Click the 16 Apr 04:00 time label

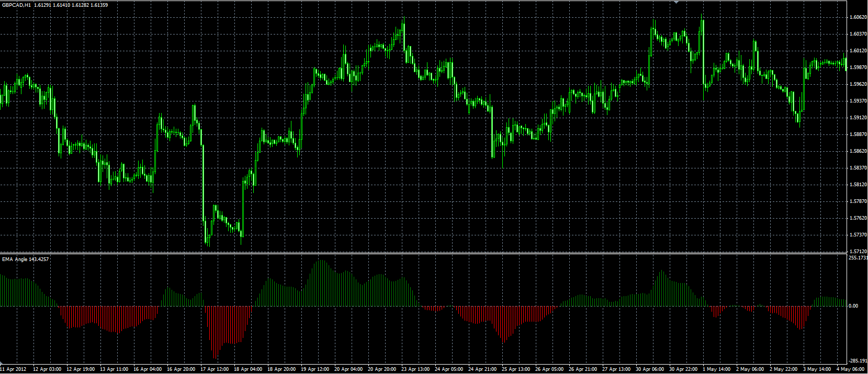pyautogui.click(x=148, y=369)
